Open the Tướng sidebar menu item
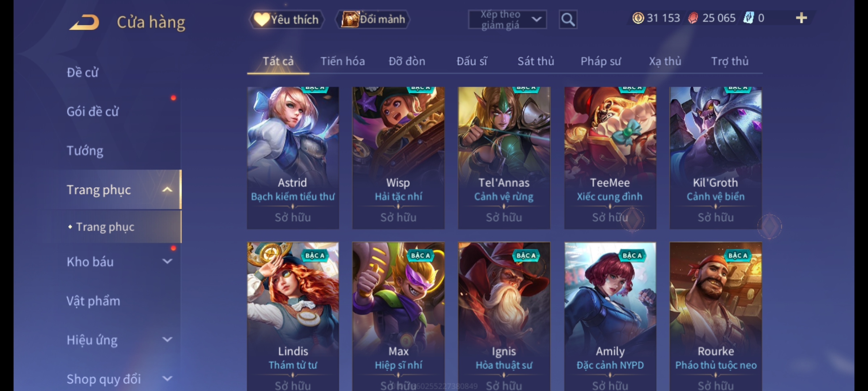This screenshot has height=391, width=868. coord(85,150)
